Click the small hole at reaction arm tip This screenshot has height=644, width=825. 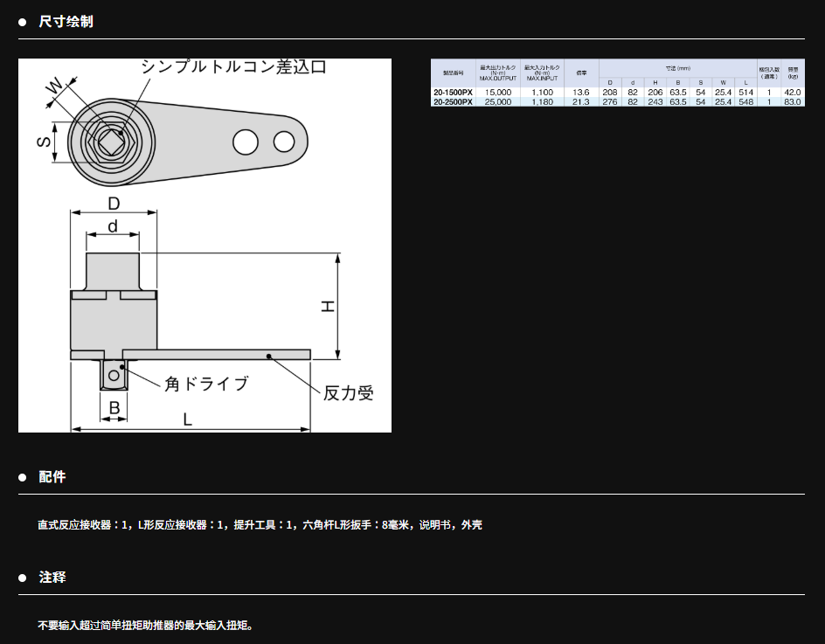point(284,141)
